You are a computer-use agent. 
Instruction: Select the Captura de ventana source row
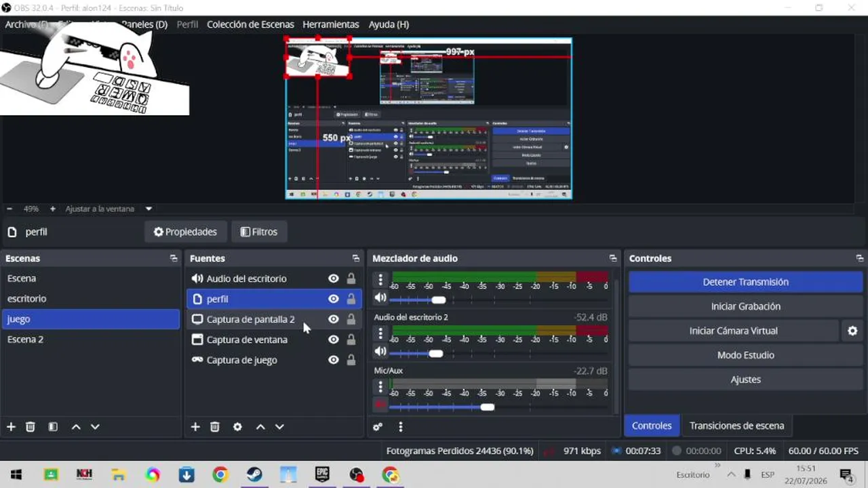pos(274,340)
